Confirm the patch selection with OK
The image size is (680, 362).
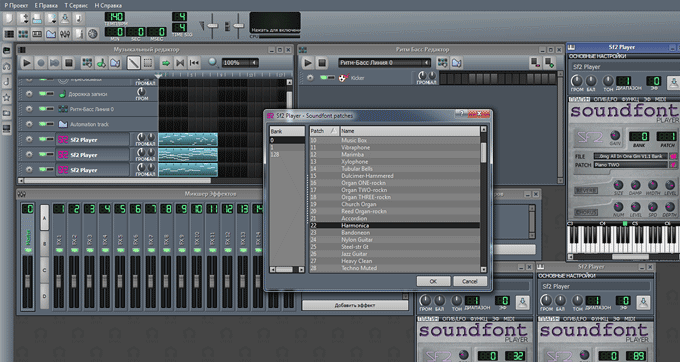[x=433, y=281]
